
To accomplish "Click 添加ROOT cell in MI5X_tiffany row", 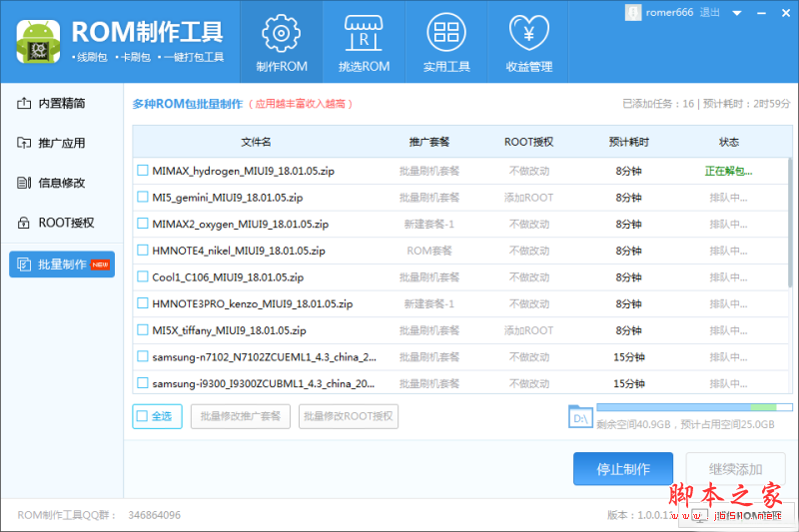I will pyautogui.click(x=528, y=330).
